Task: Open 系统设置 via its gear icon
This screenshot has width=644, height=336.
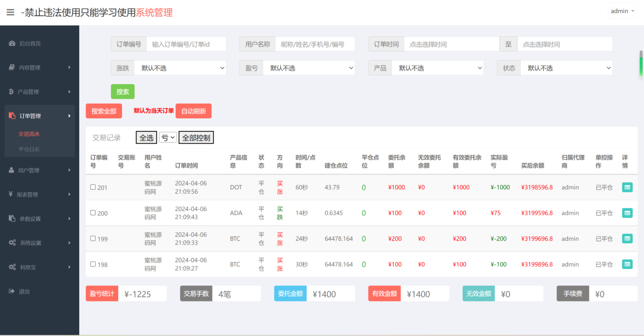Action: point(12,243)
